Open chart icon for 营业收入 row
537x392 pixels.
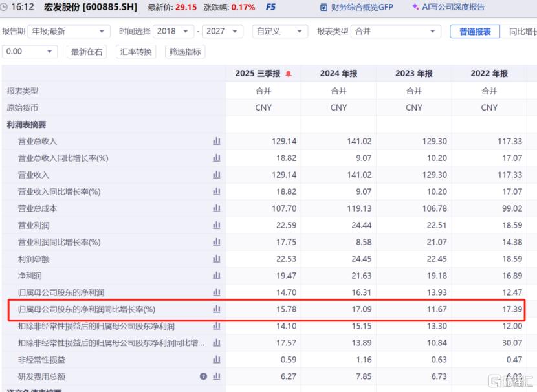217,175
